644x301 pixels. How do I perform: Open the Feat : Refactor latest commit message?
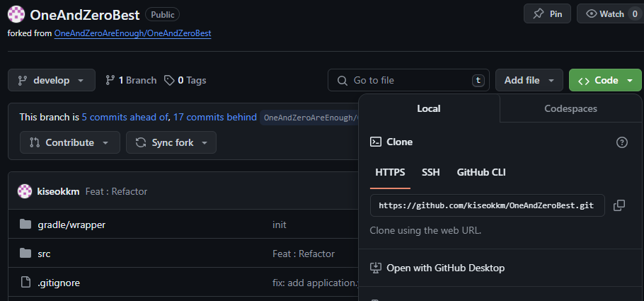116,191
